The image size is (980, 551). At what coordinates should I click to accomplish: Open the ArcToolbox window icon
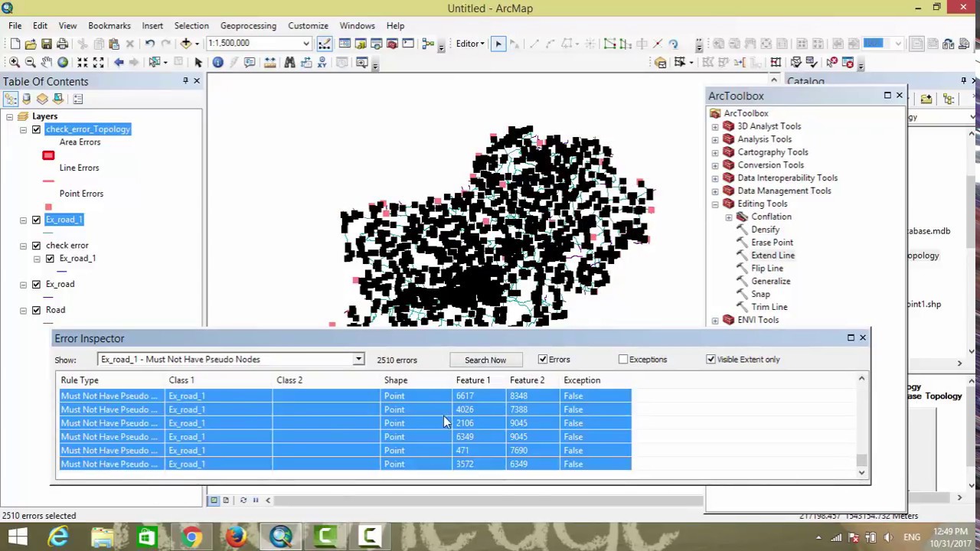393,44
